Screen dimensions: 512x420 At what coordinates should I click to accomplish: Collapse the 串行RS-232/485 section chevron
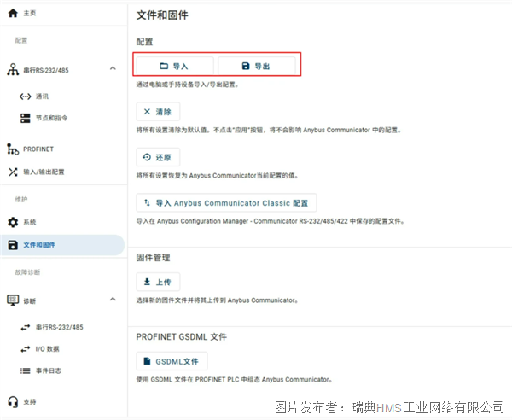click(x=113, y=68)
